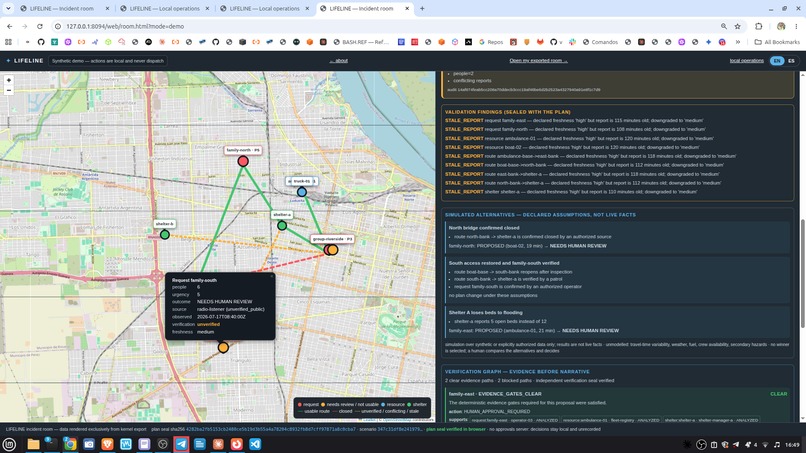Image resolution: width=806 pixels, height=453 pixels.
Task: Open the about link
Action: [x=339, y=61]
